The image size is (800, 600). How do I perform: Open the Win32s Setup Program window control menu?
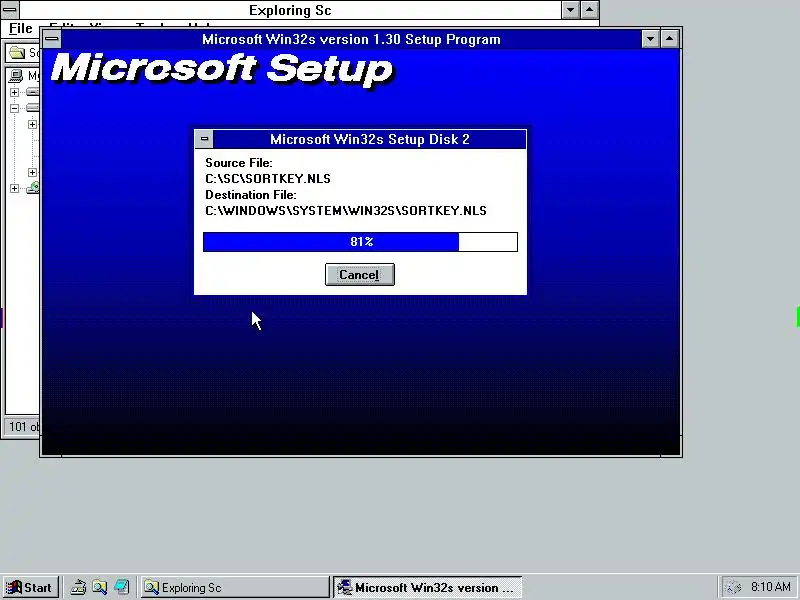click(x=52, y=39)
